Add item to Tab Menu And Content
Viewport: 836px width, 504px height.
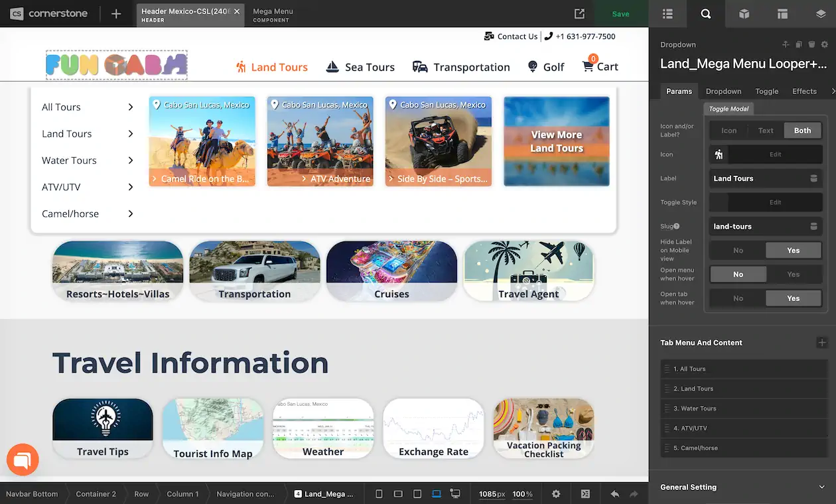(x=821, y=343)
